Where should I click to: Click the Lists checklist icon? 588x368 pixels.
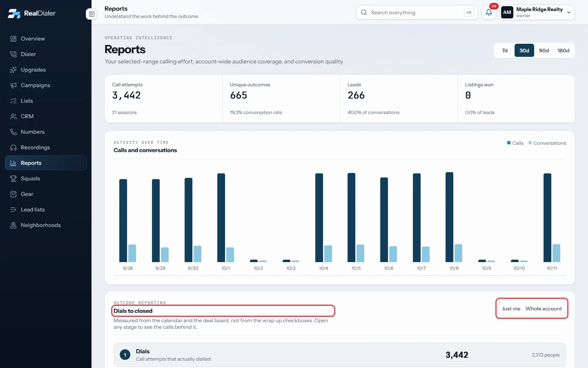pyautogui.click(x=13, y=101)
